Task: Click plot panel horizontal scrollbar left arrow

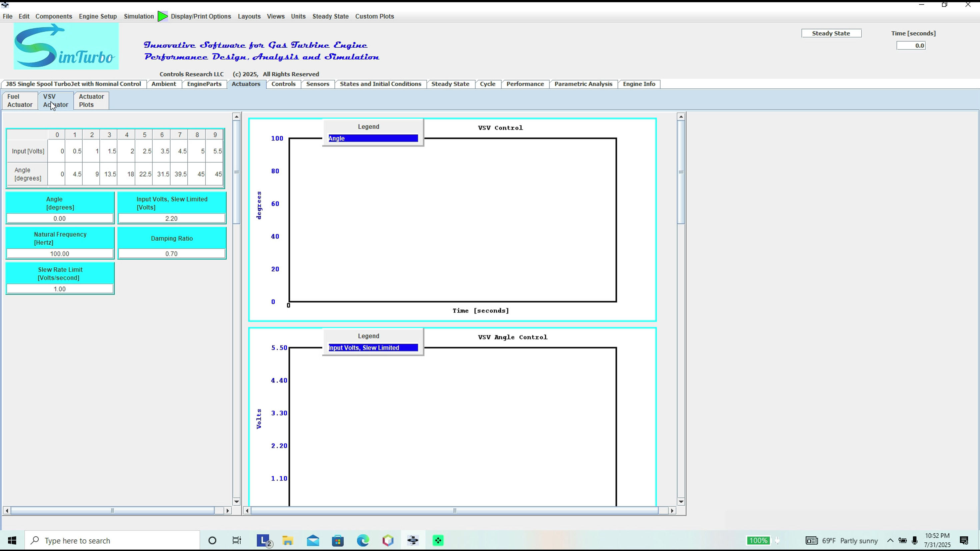Action: pyautogui.click(x=248, y=511)
